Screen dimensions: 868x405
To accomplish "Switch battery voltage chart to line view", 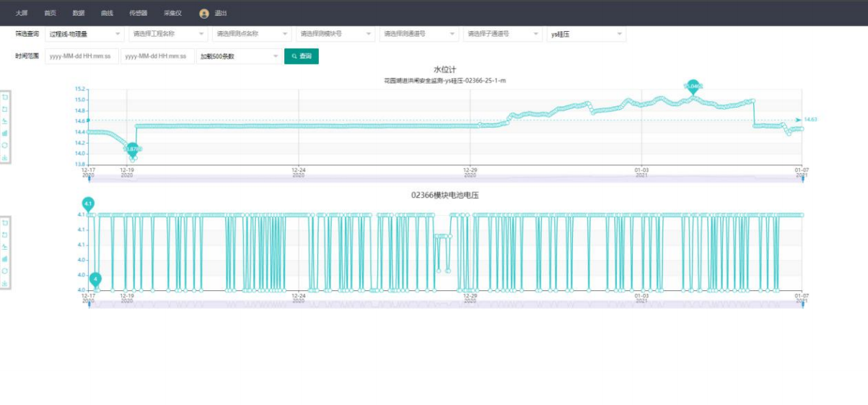I will click(5, 247).
